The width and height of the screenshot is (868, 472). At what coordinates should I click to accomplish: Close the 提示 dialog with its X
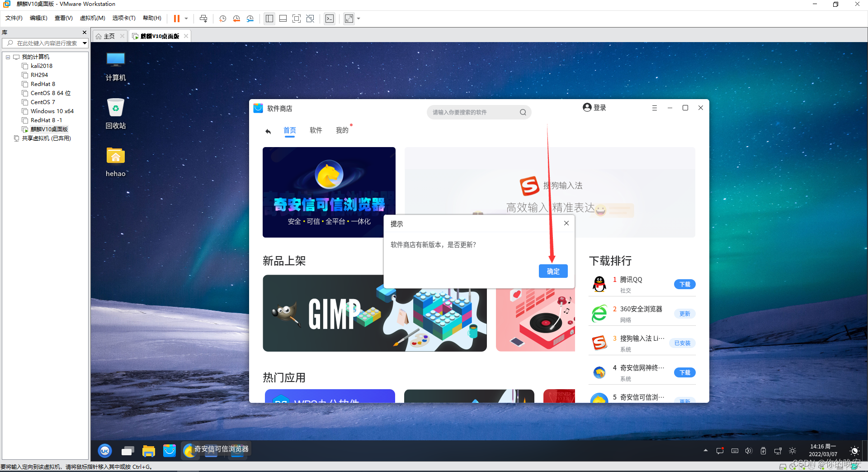(x=566, y=223)
